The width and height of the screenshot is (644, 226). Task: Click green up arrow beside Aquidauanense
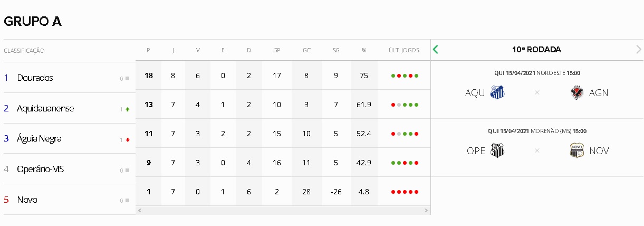tap(127, 109)
